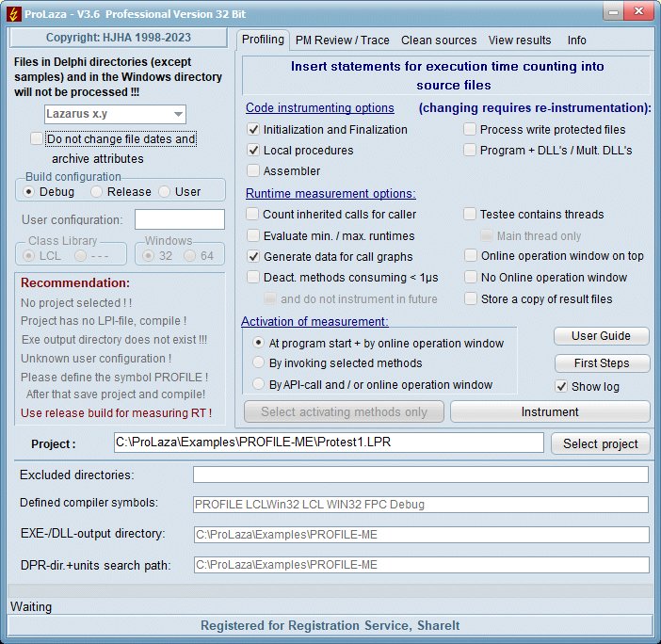Viewport: 661px width, 644px height.
Task: Switch to the View results tab
Action: click(520, 40)
